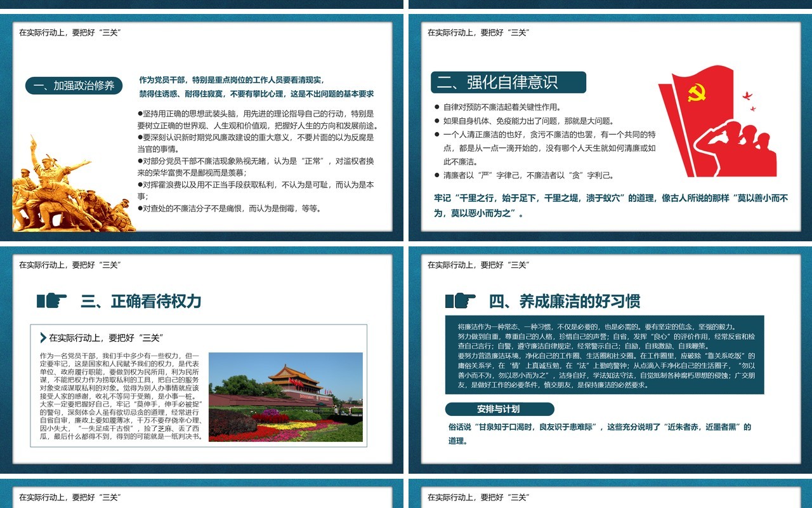Viewport: 812px width, 508px height.
Task: Click the 在实际行动上，要把好"三关" header on the 二、强化自律意识 slide
Action: click(478, 32)
